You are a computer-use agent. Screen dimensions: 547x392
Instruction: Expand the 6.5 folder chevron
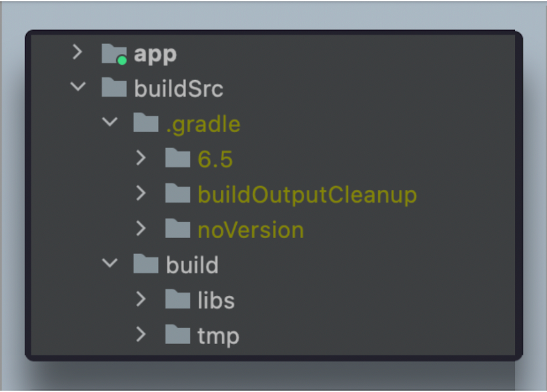pos(141,158)
